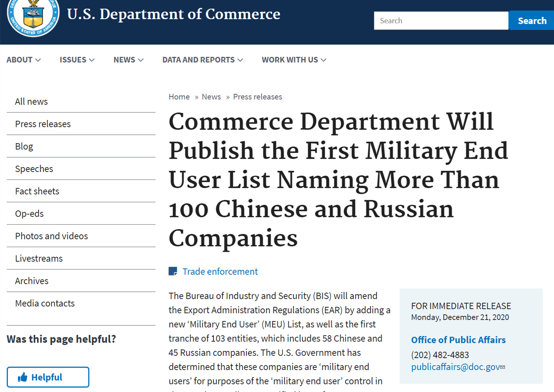
Task: Click the date Monday, December 21, 2020
Action: click(460, 317)
